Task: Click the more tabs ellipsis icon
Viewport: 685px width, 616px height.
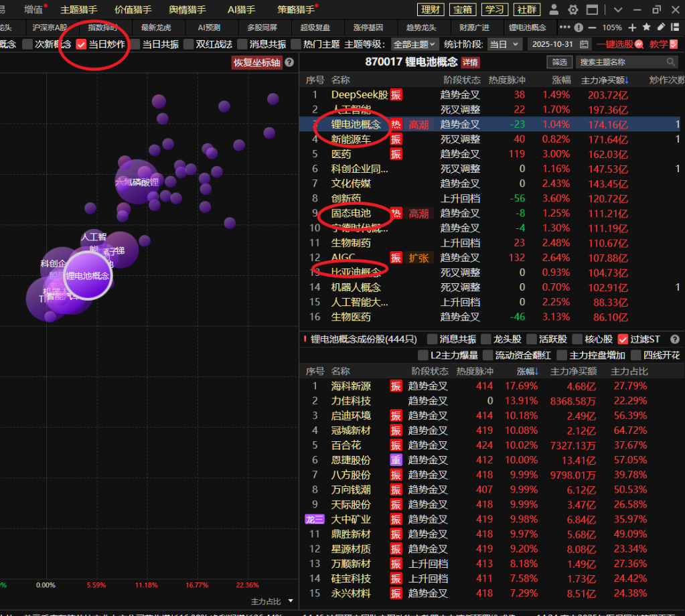Action: pos(565,27)
